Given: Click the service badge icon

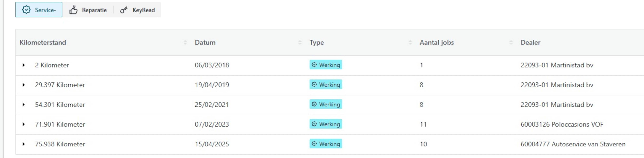Looking at the screenshot, I should [26, 10].
